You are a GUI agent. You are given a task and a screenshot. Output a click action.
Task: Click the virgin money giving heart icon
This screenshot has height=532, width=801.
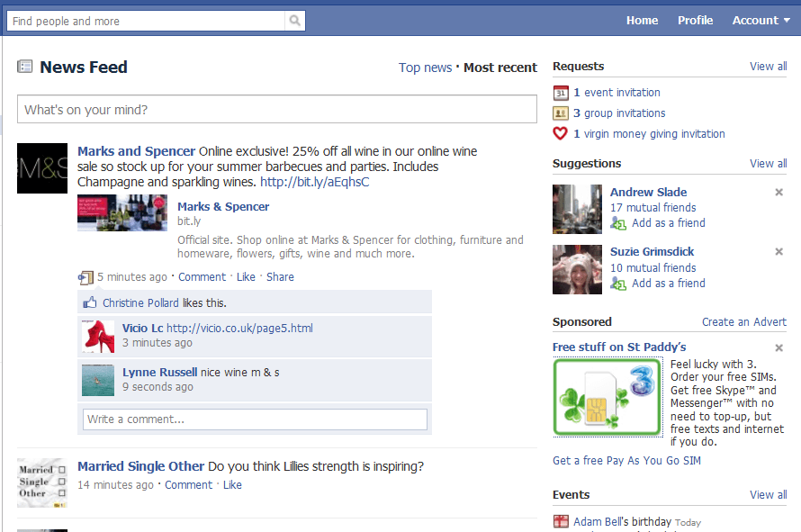point(561,133)
